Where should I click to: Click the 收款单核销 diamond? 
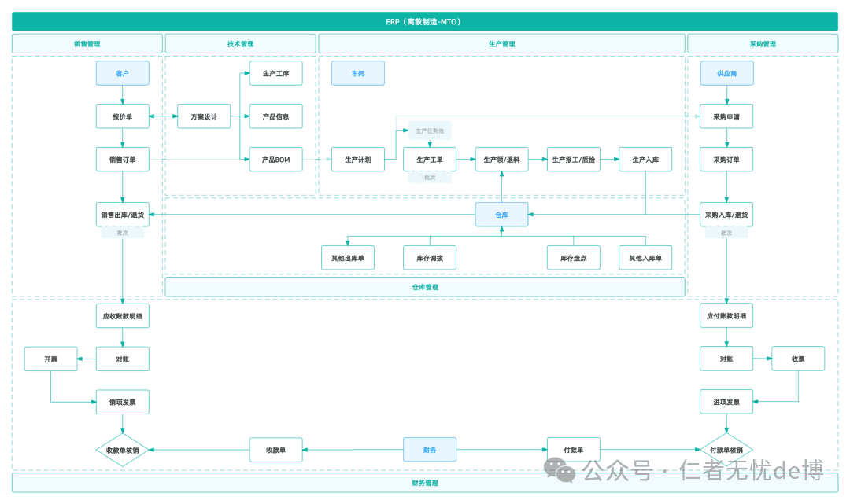pyautogui.click(x=123, y=450)
